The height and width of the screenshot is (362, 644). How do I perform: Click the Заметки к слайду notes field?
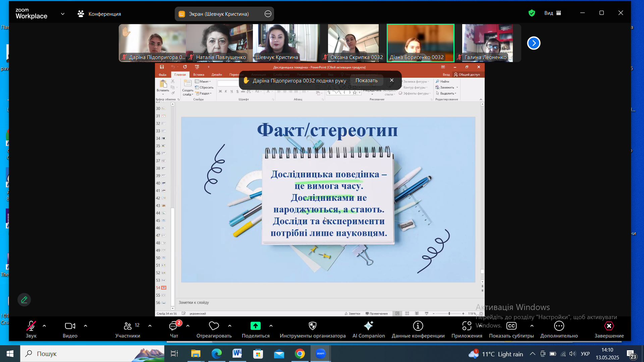pos(329,302)
